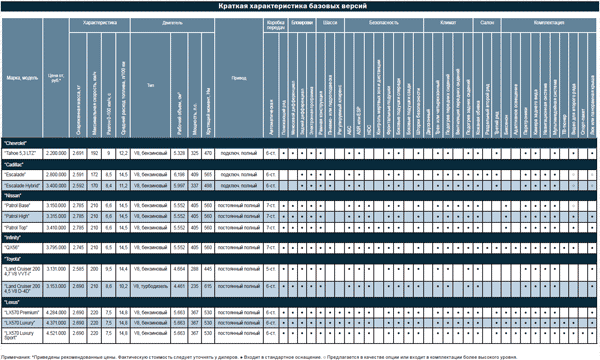This screenshot has height=360, width=600.
Task: Select "Land Cruiser 200 4,5 V8 D-4D" cell
Action: (x=22, y=289)
